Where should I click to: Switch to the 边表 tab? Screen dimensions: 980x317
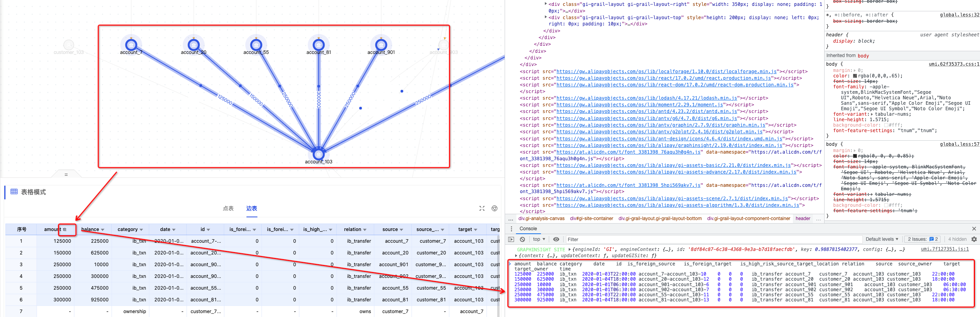tap(252, 208)
